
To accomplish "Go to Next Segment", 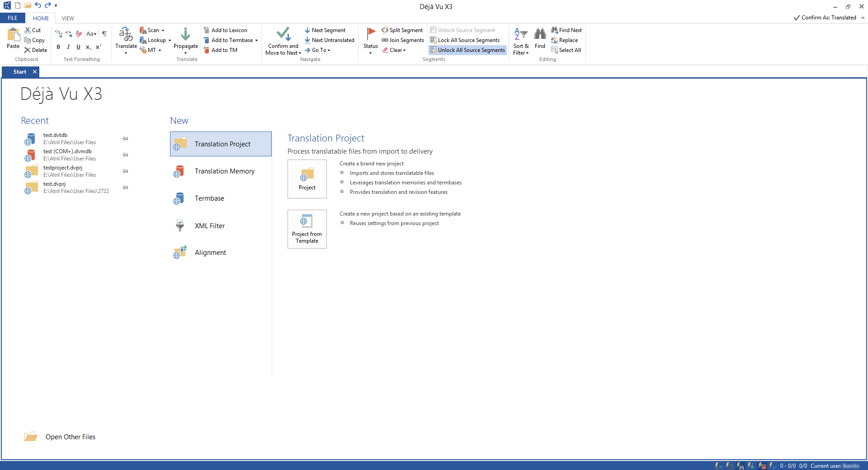I will (x=325, y=30).
